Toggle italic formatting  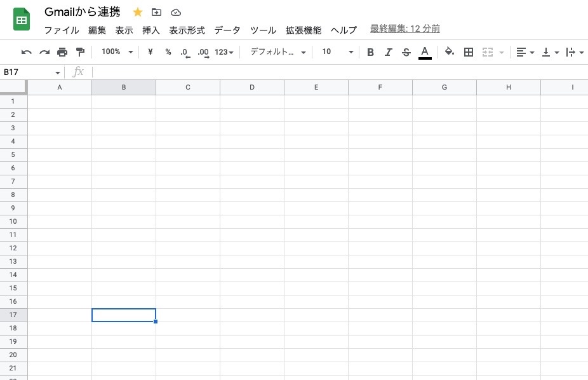click(x=388, y=52)
